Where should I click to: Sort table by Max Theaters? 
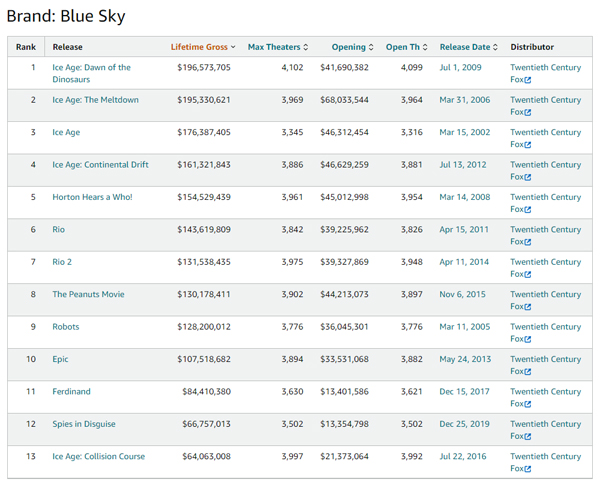pyautogui.click(x=278, y=47)
